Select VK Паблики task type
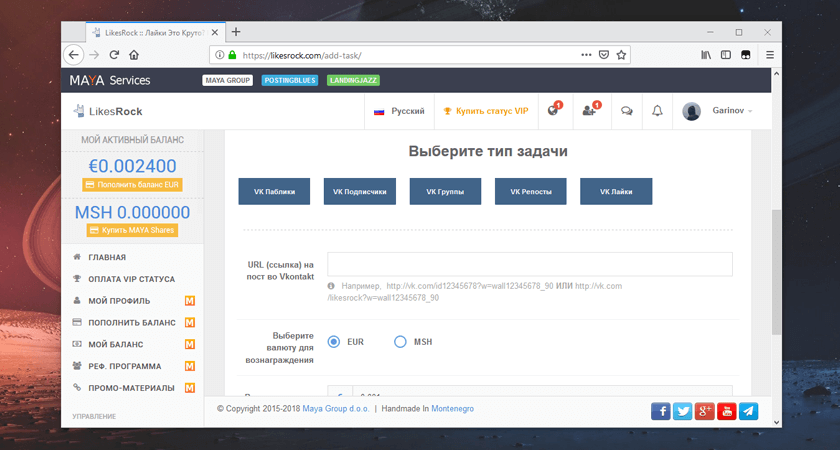840x450 pixels. coord(274,191)
